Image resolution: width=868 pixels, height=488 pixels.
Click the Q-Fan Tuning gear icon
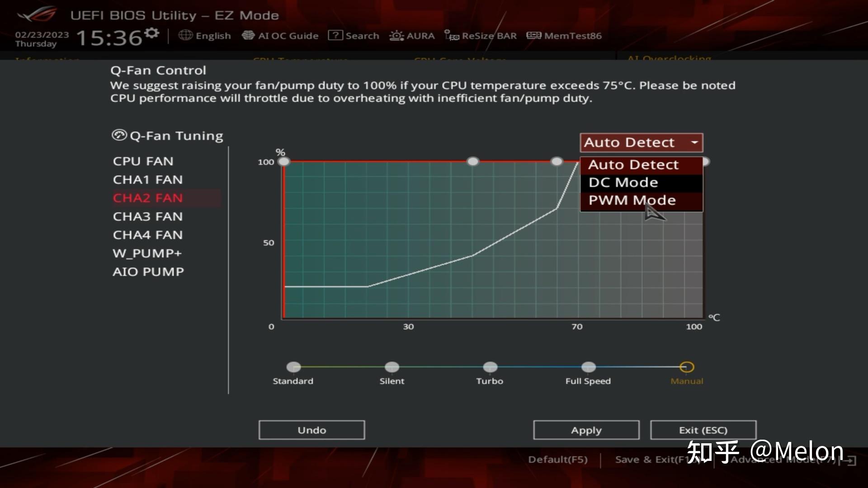[x=117, y=135]
